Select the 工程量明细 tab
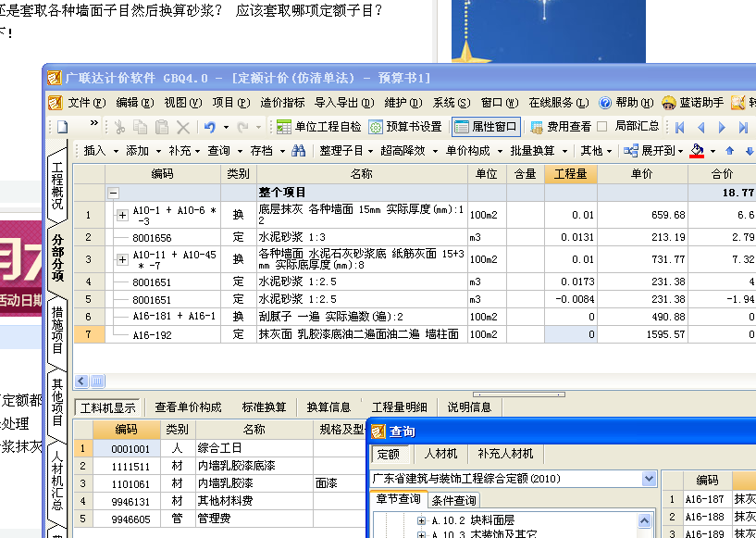The width and height of the screenshot is (756, 538). pos(399,407)
